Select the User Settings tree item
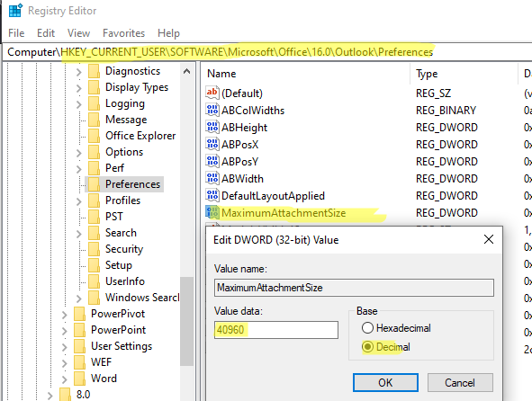The height and width of the screenshot is (401, 532). coord(122,346)
